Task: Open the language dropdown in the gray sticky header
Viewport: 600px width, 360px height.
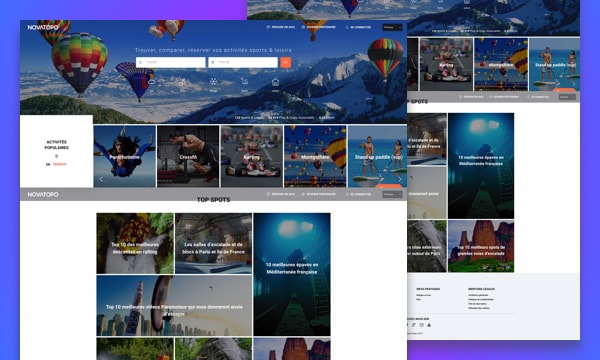Action: tap(392, 194)
